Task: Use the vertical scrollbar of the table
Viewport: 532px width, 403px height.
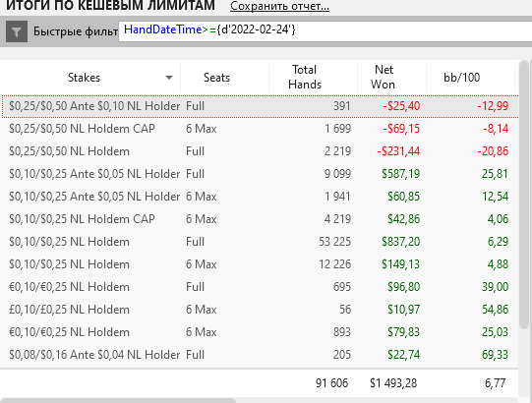Action: tap(524, 195)
